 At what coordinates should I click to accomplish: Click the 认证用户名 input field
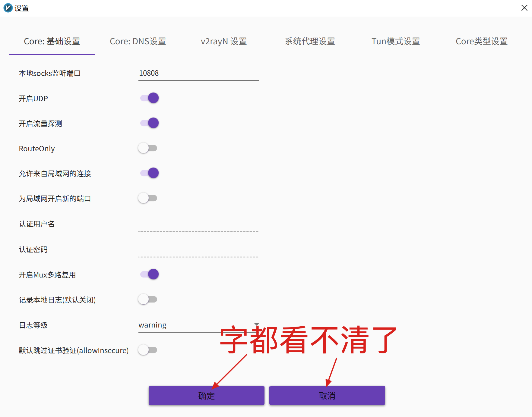pyautogui.click(x=198, y=224)
